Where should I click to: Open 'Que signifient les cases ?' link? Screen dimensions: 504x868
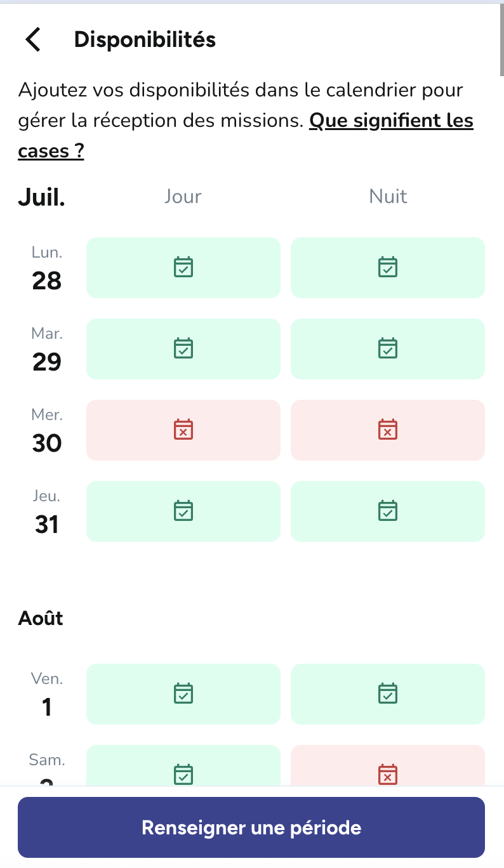point(390,121)
